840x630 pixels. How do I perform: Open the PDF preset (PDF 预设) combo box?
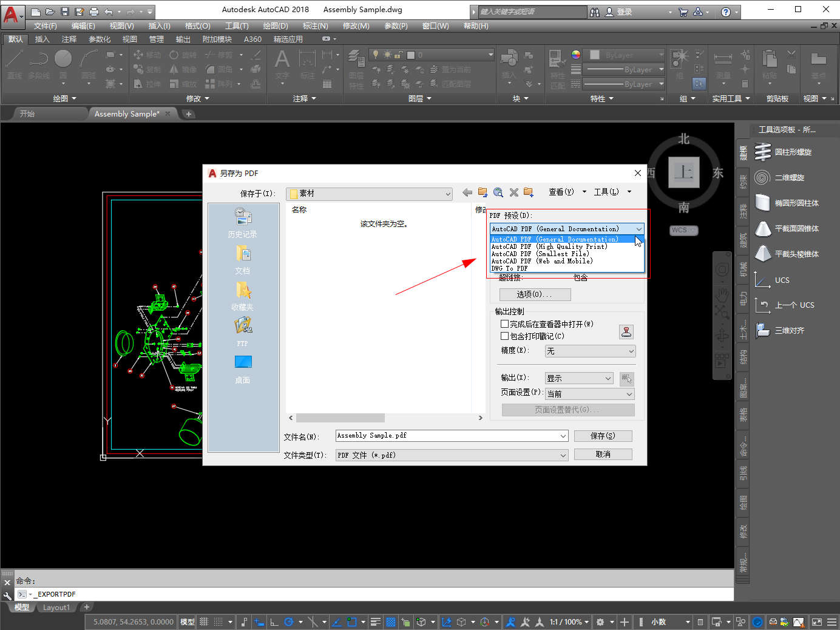tap(567, 229)
